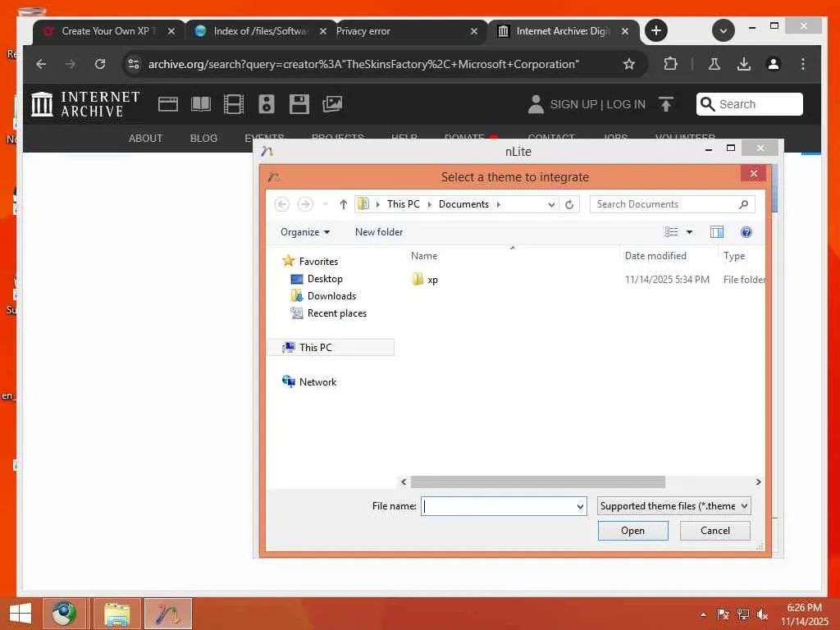Click the horizontal scrollbar in file list
The image size is (840, 630).
(538, 482)
